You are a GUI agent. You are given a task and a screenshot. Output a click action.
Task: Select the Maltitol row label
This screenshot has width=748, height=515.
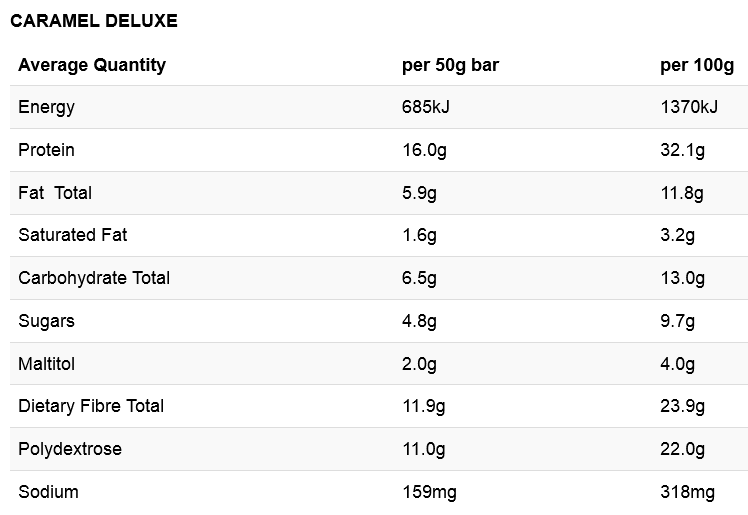pos(46,364)
